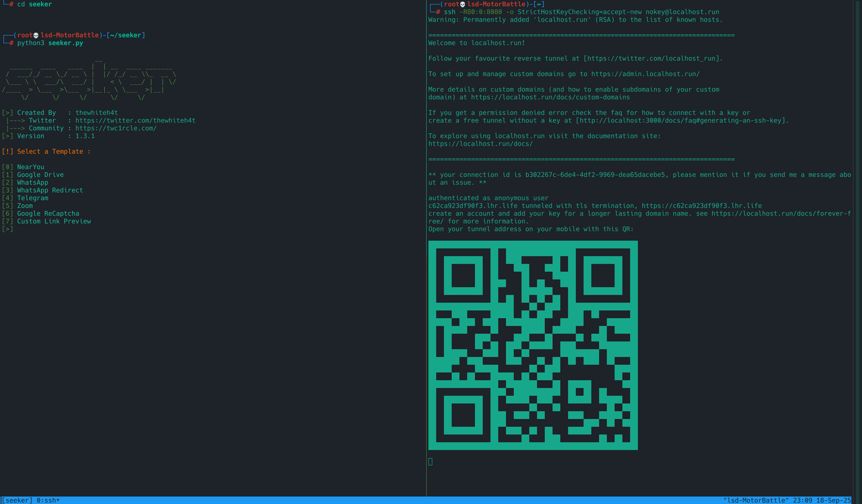This screenshot has width=862, height=504.
Task: Click the 0:ssh* window tab in status bar
Action: (x=48, y=500)
